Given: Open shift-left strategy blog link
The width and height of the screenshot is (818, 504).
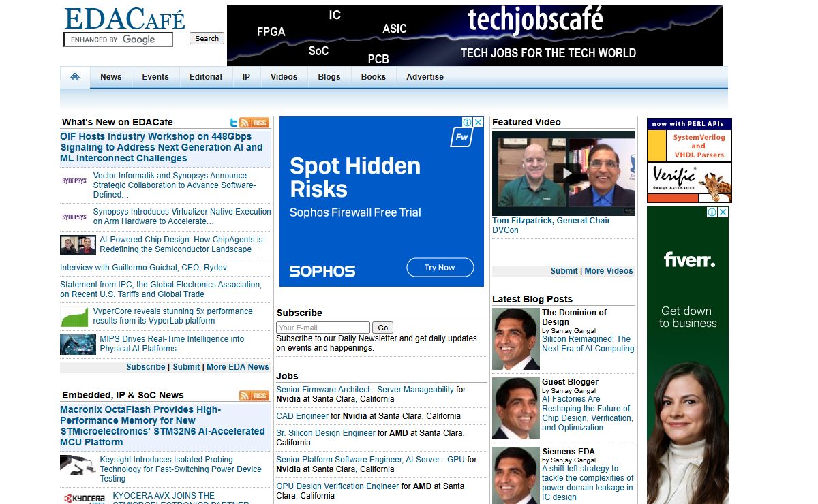Looking at the screenshot, I should (x=588, y=483).
